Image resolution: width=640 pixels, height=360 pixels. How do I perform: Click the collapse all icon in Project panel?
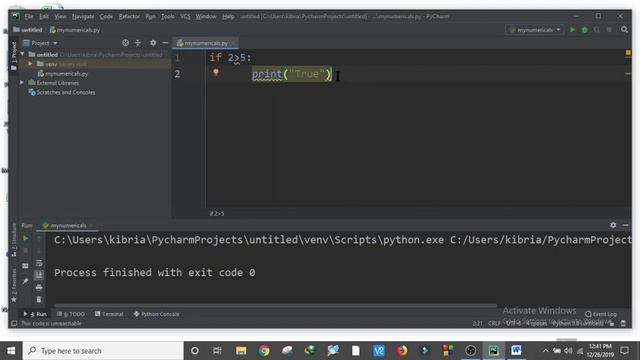(x=138, y=42)
